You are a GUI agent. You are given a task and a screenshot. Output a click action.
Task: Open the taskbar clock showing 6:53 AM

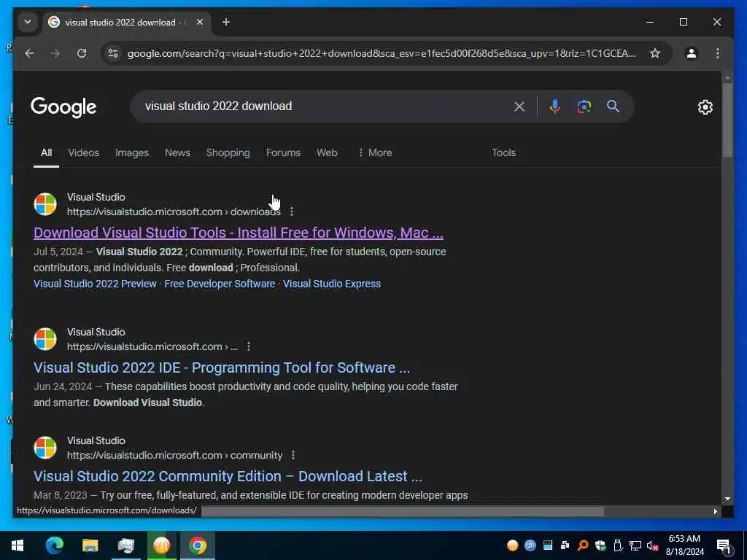[x=684, y=545]
